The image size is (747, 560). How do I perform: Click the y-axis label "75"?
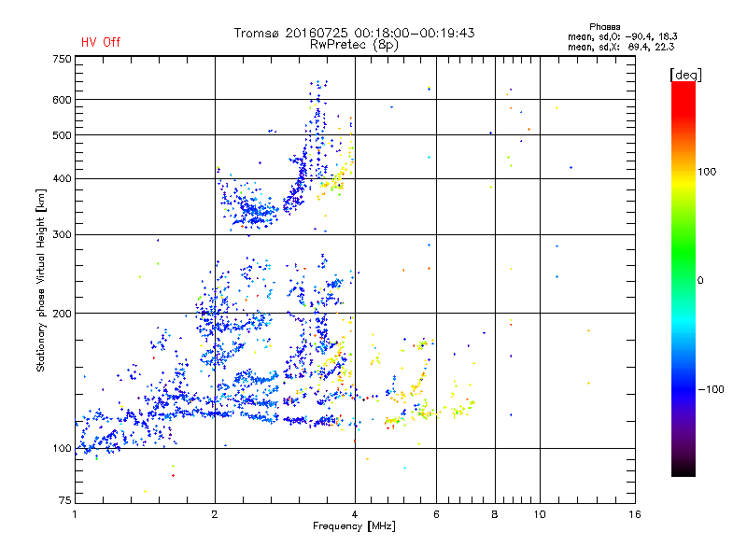tap(65, 500)
